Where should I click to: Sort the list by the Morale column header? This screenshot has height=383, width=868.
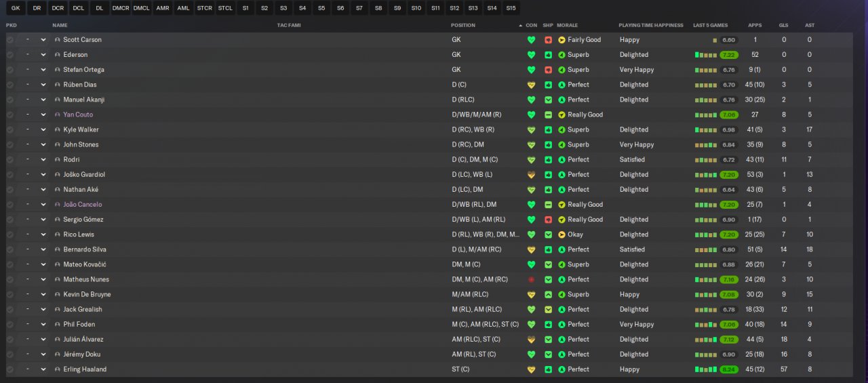click(x=567, y=25)
